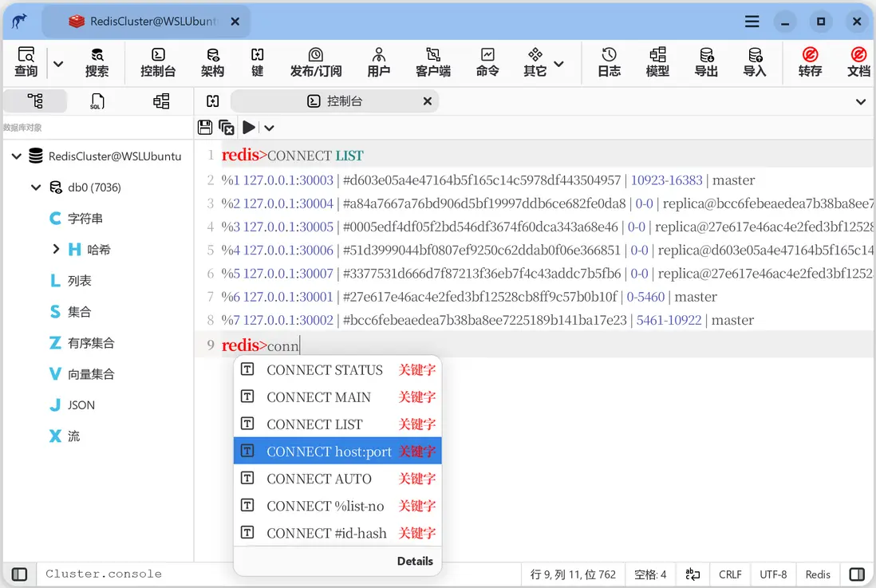
Task: Open the 发布/订阅 pub/sub tool
Action: (316, 62)
